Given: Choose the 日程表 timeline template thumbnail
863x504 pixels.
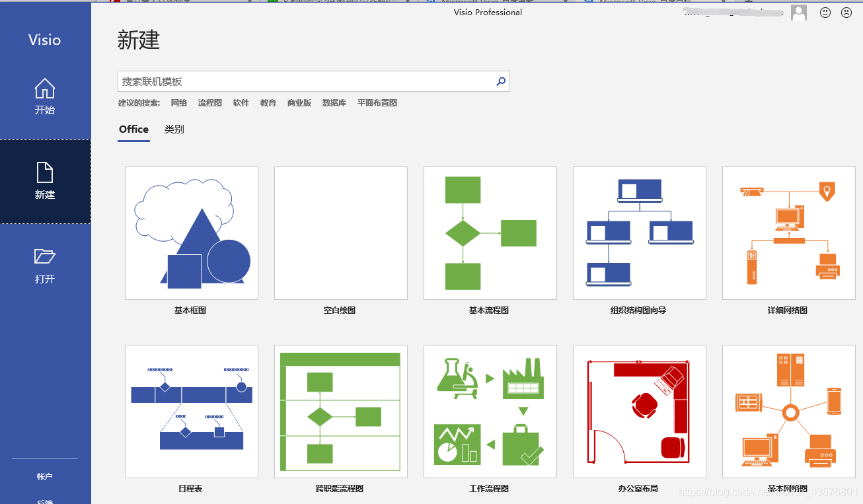Looking at the screenshot, I should [x=192, y=412].
